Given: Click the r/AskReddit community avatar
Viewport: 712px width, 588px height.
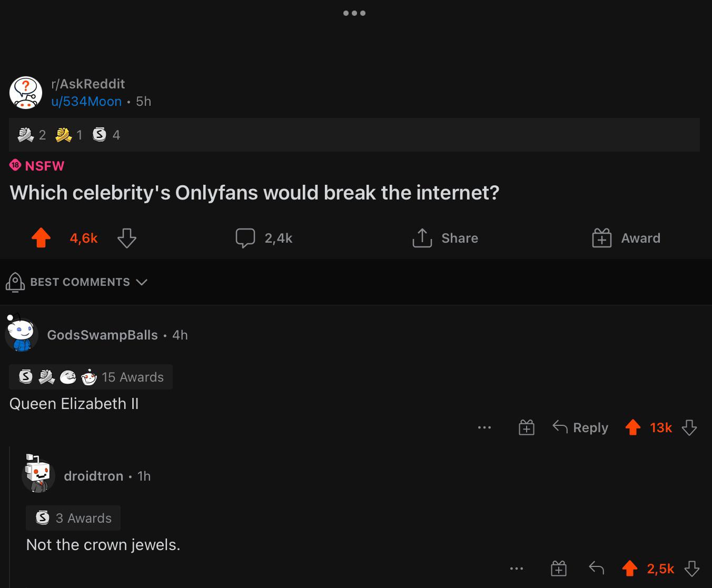Looking at the screenshot, I should (26, 93).
